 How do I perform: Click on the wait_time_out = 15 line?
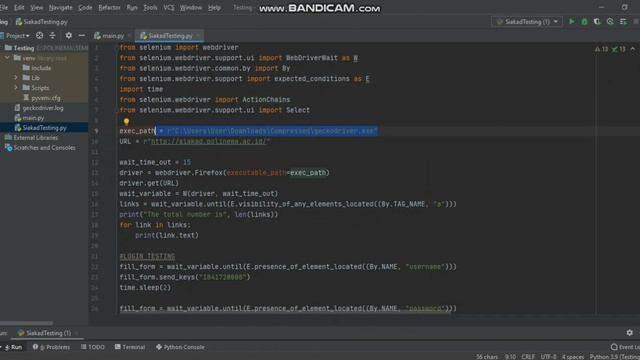155,162
